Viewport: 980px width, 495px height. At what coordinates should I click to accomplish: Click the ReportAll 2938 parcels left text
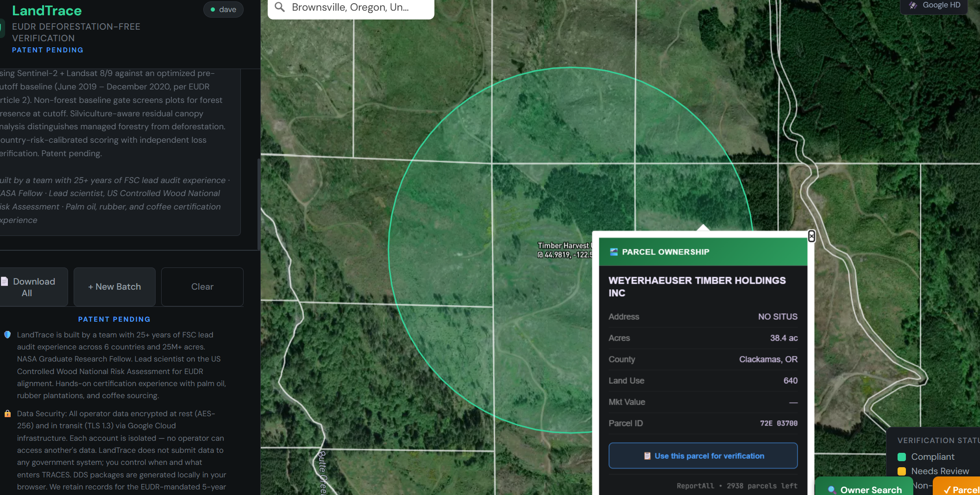coord(737,486)
